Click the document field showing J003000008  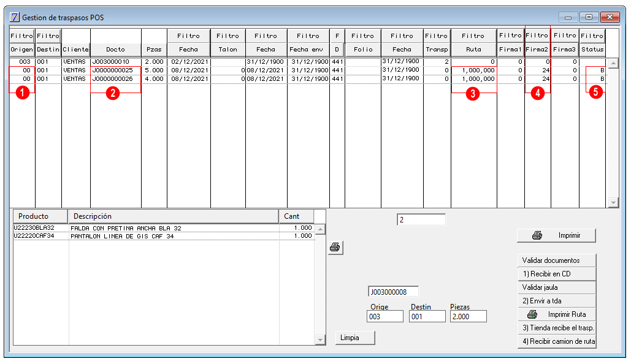tap(393, 292)
